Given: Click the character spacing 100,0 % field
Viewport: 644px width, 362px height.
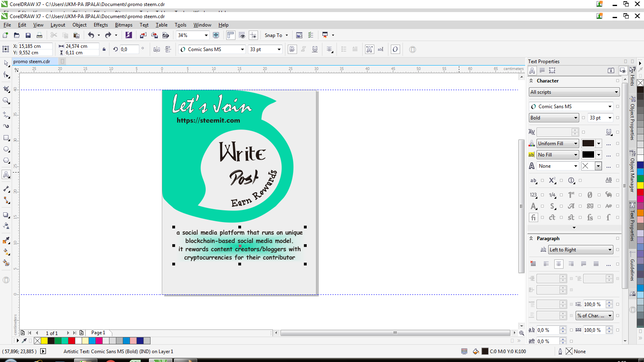Looking at the screenshot, I should (594, 330).
